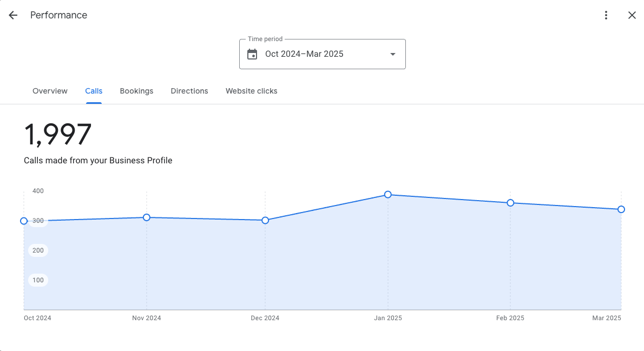Click the Feb 2025 data point circle
This screenshot has width=644, height=351.
tap(510, 203)
